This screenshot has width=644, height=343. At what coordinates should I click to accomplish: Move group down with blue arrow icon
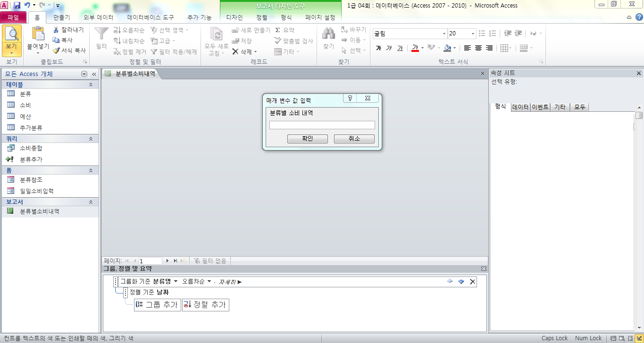point(461,282)
